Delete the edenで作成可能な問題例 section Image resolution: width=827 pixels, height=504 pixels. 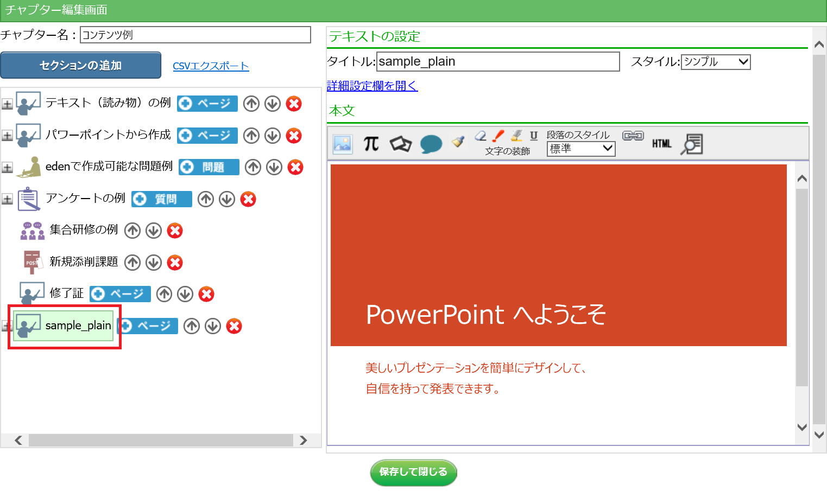click(x=295, y=167)
